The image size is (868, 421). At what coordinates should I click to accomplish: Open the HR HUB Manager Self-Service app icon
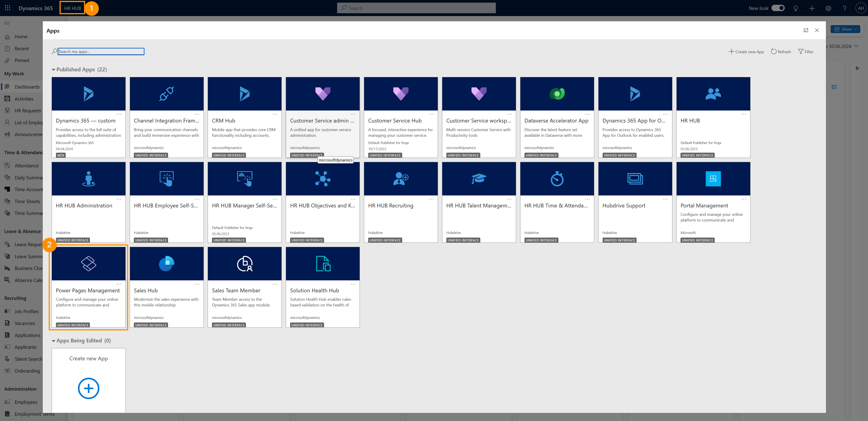pos(245,179)
